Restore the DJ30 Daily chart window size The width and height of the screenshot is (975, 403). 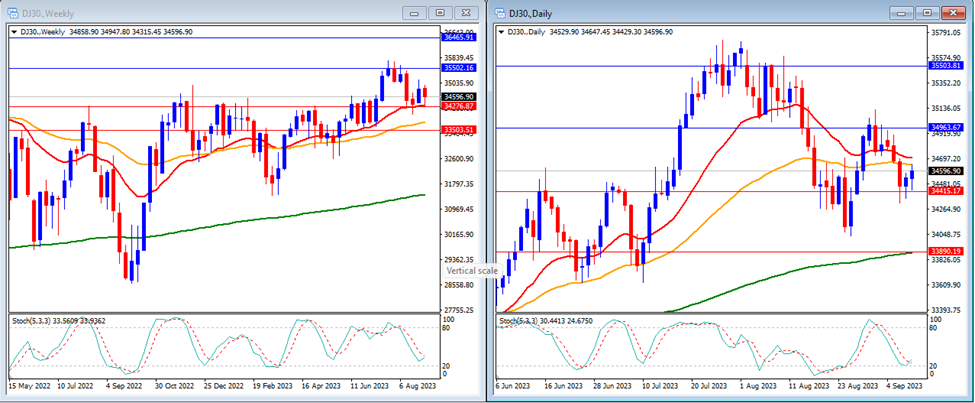[x=927, y=12]
